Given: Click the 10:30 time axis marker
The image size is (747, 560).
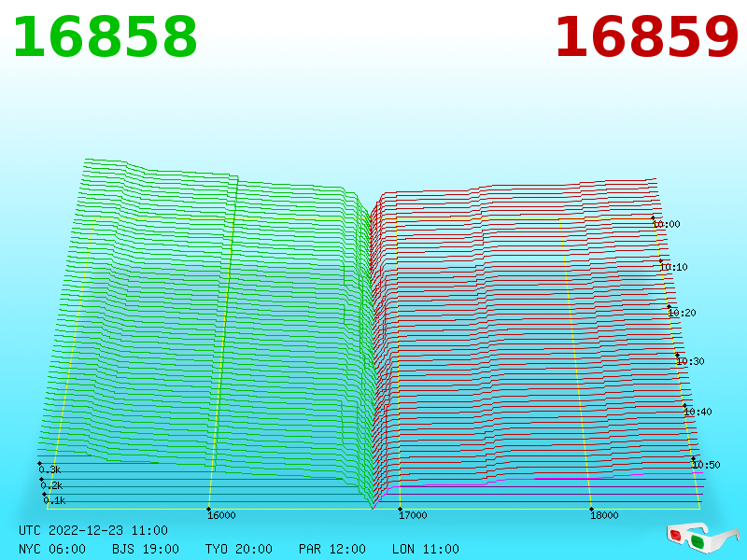Looking at the screenshot, I should tap(690, 361).
